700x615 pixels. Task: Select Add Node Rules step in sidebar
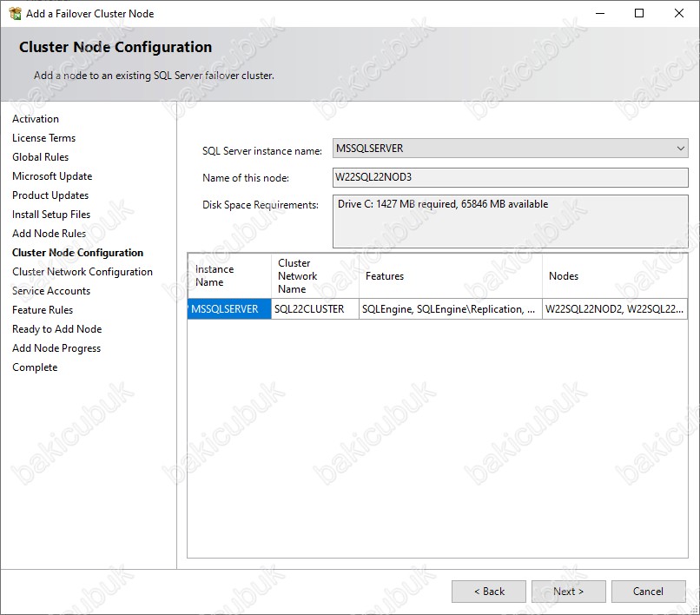click(x=50, y=234)
